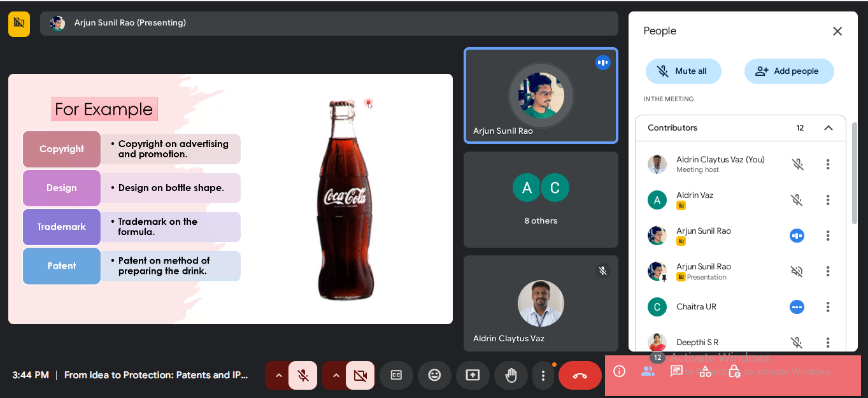Click Add people button
Screen dimensions: 868x398
(789, 71)
